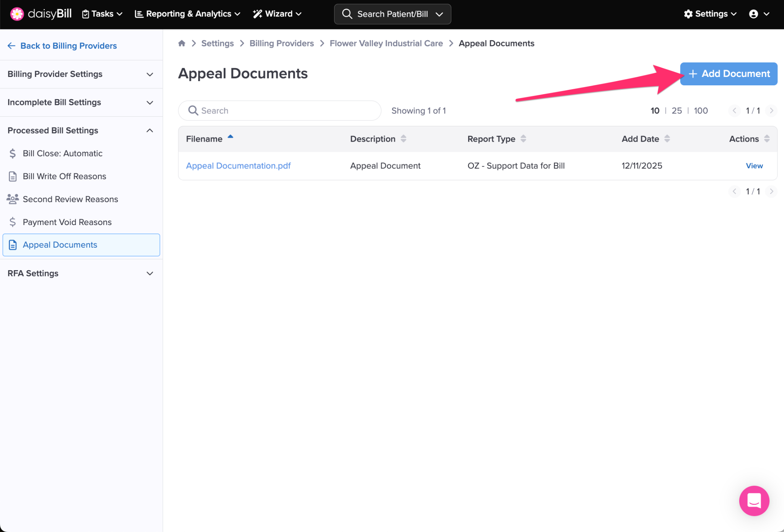Viewport: 784px width, 532px height.
Task: Open Bill Write Off Reasons page
Action: (x=64, y=176)
